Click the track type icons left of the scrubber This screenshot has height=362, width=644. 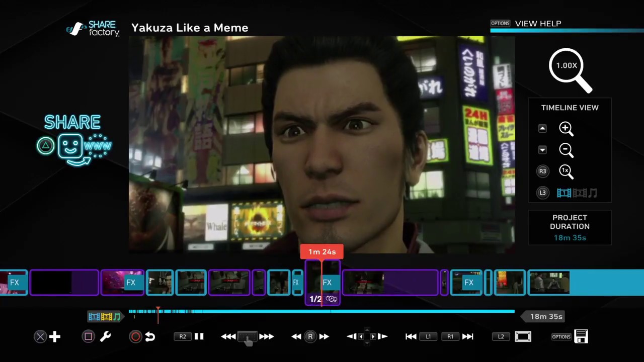point(105,317)
